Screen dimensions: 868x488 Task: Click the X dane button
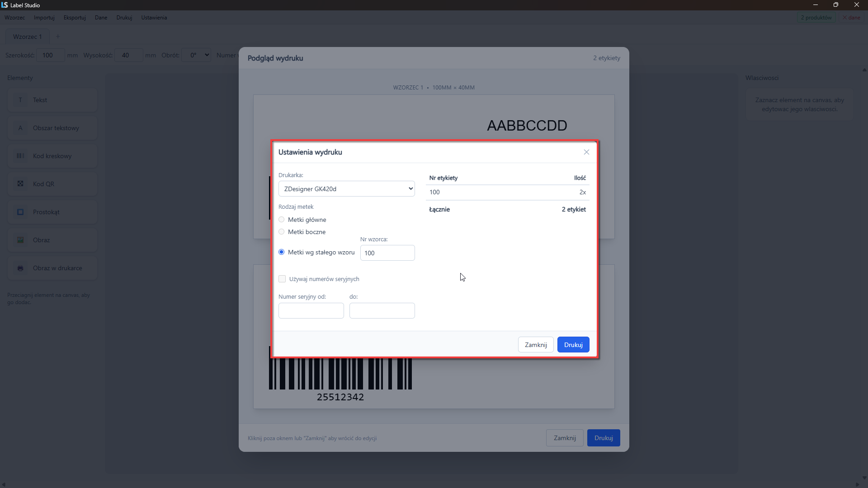pyautogui.click(x=851, y=18)
